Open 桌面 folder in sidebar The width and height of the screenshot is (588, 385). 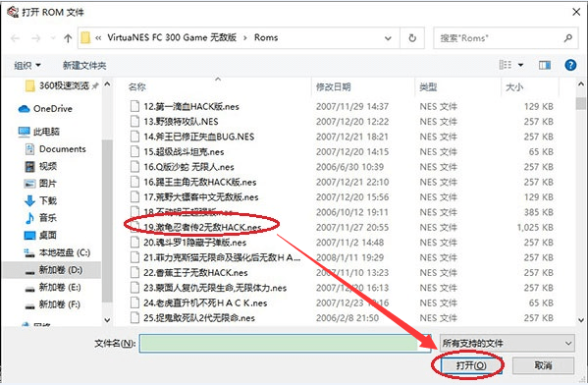pos(40,236)
